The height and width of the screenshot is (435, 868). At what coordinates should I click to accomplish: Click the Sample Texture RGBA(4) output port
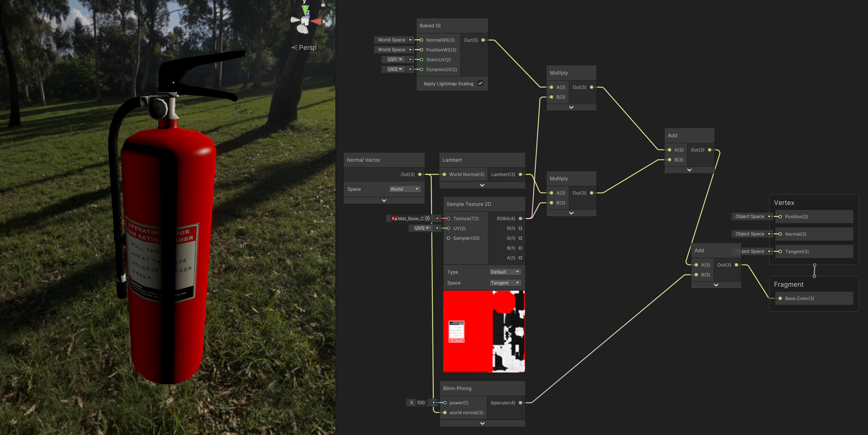(520, 218)
